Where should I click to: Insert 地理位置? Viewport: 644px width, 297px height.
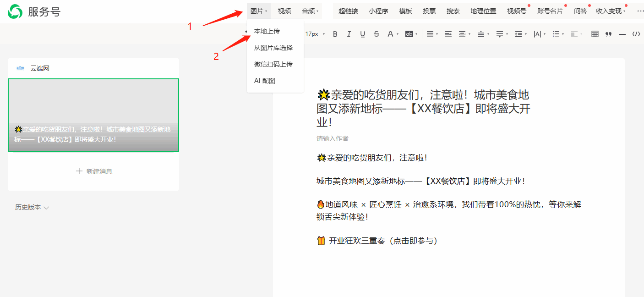[x=483, y=11]
